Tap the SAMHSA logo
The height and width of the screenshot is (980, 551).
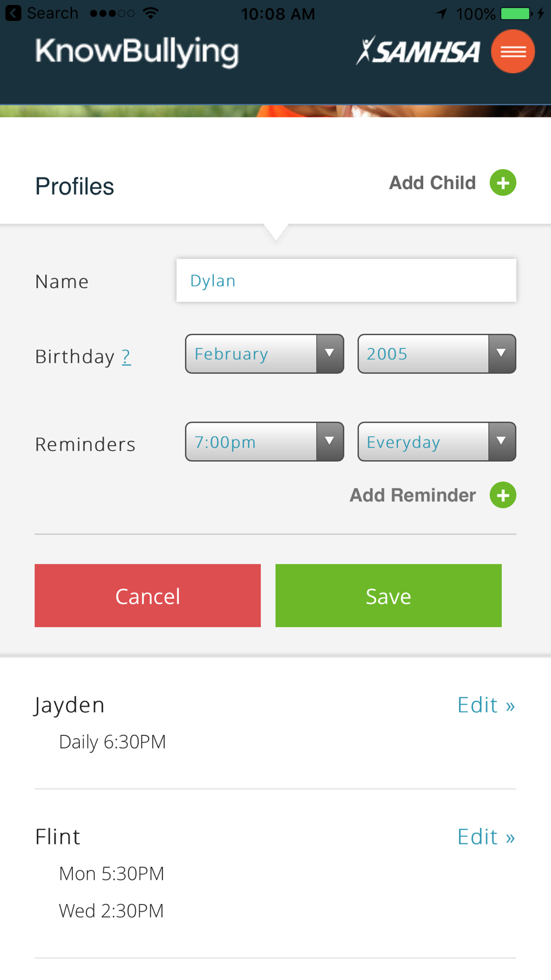[x=418, y=51]
